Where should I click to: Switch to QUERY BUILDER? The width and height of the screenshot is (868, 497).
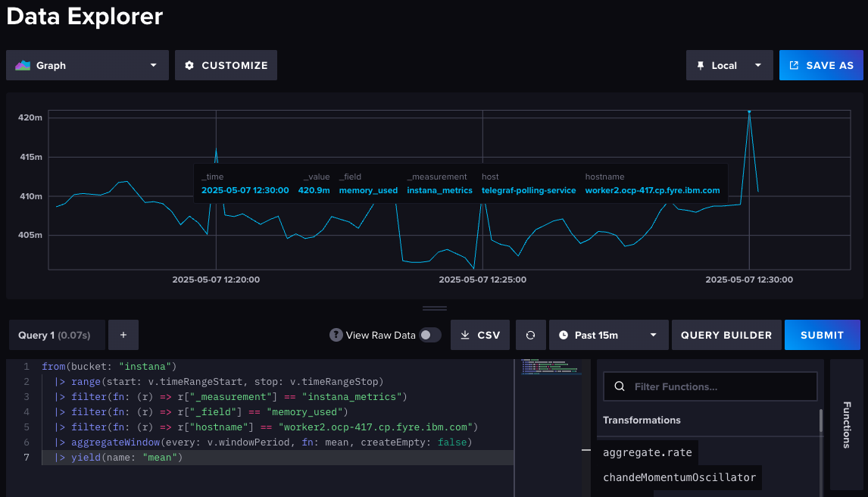726,335
